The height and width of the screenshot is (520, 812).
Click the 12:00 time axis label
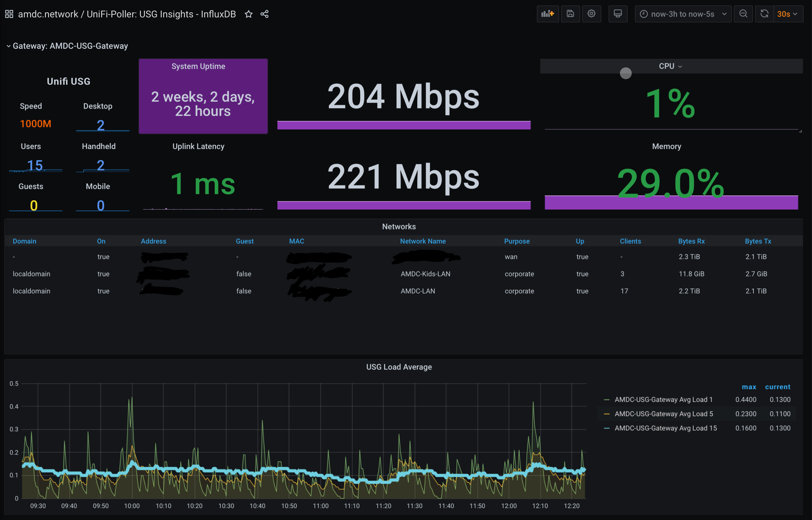[x=509, y=506]
